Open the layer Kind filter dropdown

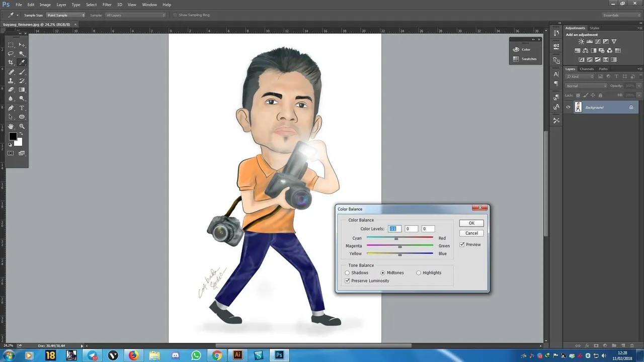(580, 76)
